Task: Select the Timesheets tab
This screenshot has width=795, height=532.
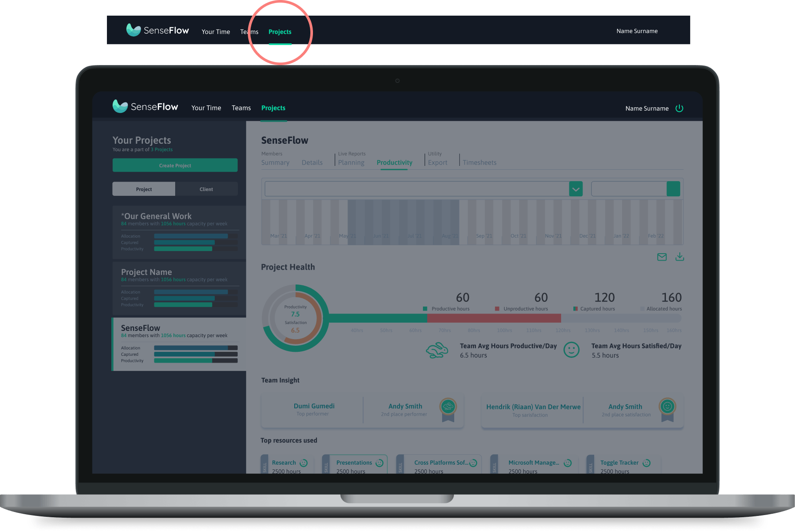Action: tap(479, 162)
